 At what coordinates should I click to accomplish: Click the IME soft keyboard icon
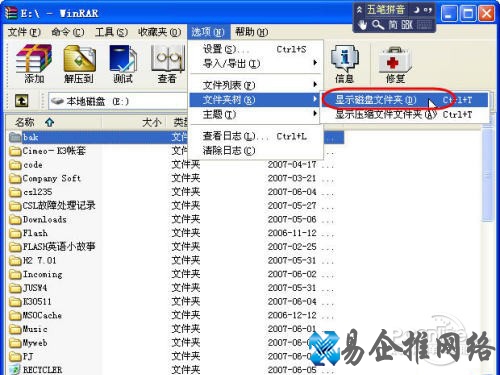[424, 24]
